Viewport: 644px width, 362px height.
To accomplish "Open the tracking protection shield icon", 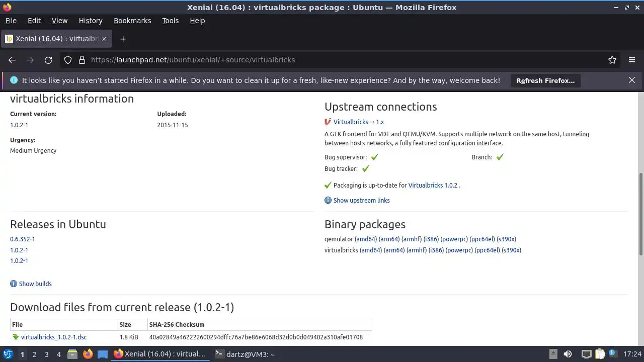I will click(x=68, y=60).
